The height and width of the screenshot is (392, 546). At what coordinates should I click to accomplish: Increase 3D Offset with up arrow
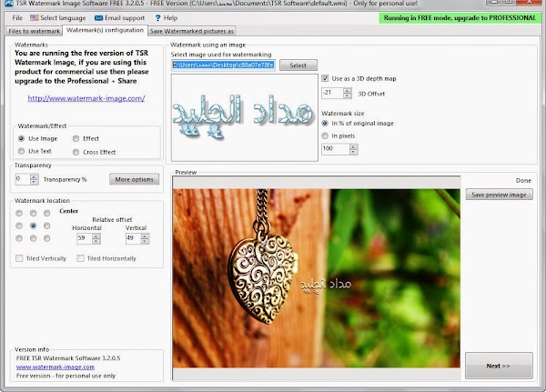[348, 91]
